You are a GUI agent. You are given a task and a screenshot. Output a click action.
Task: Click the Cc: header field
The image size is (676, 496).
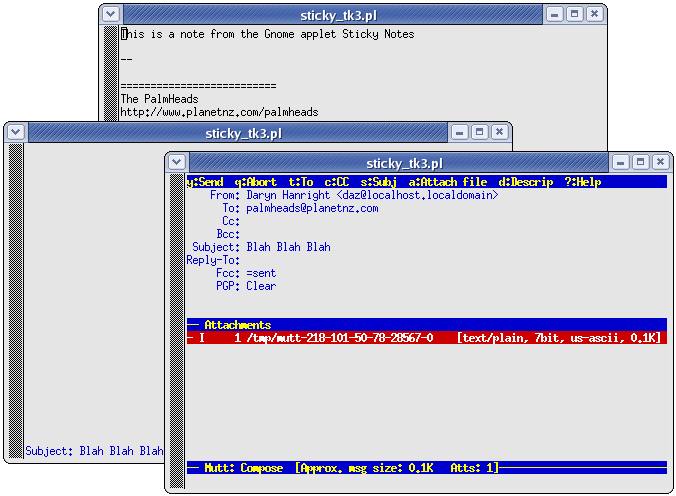pyautogui.click(x=231, y=221)
